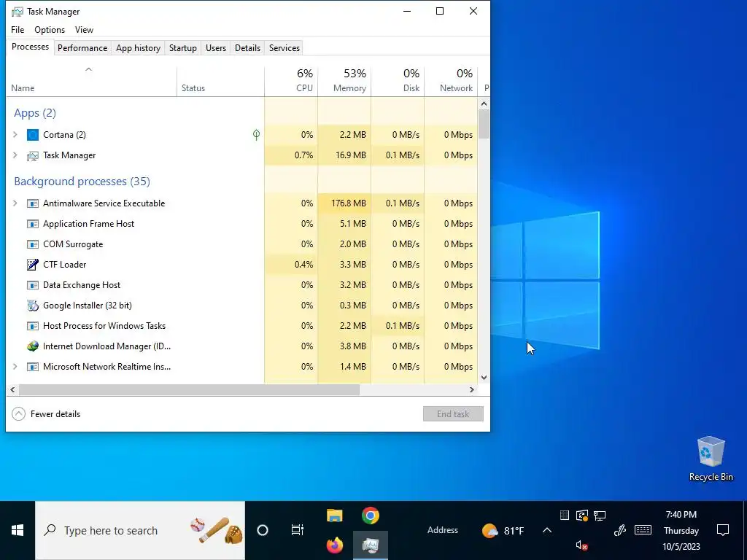Open Task View from the taskbar

(x=298, y=530)
